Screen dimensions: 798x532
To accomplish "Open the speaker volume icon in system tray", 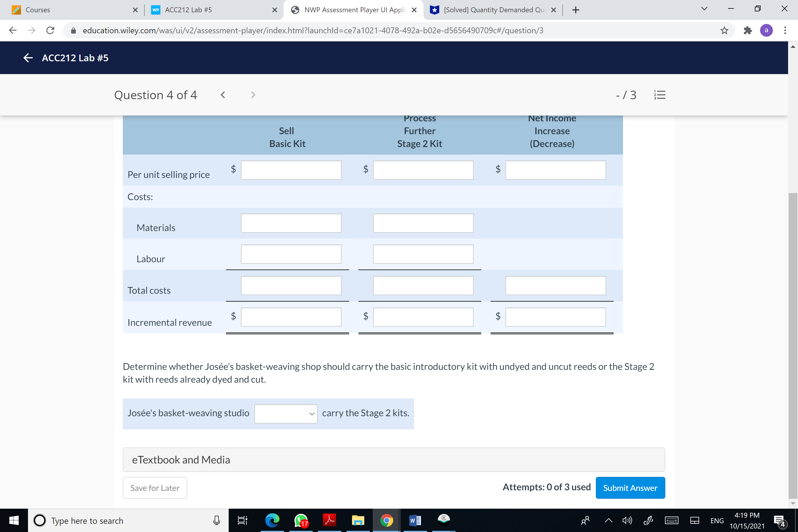I will 627,520.
